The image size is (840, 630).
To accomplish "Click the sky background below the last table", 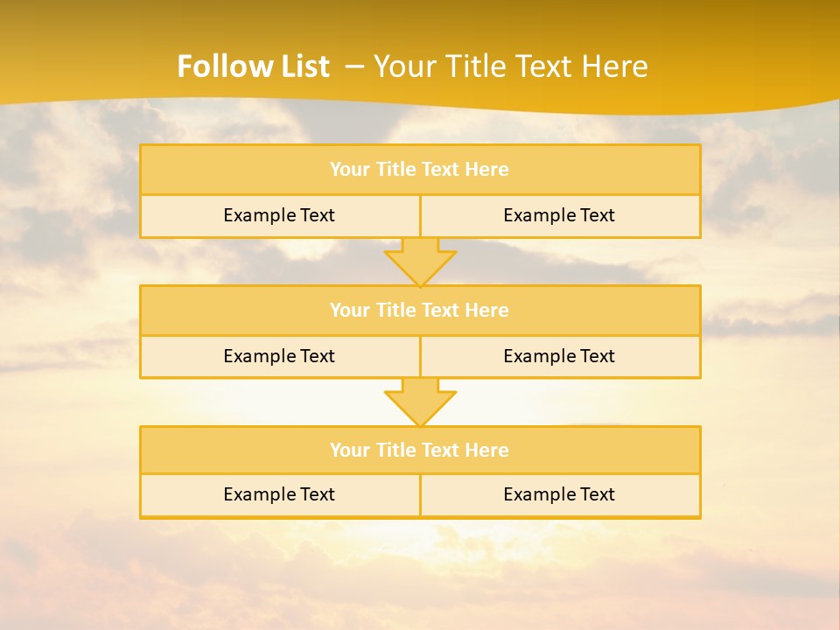I will point(420,569).
